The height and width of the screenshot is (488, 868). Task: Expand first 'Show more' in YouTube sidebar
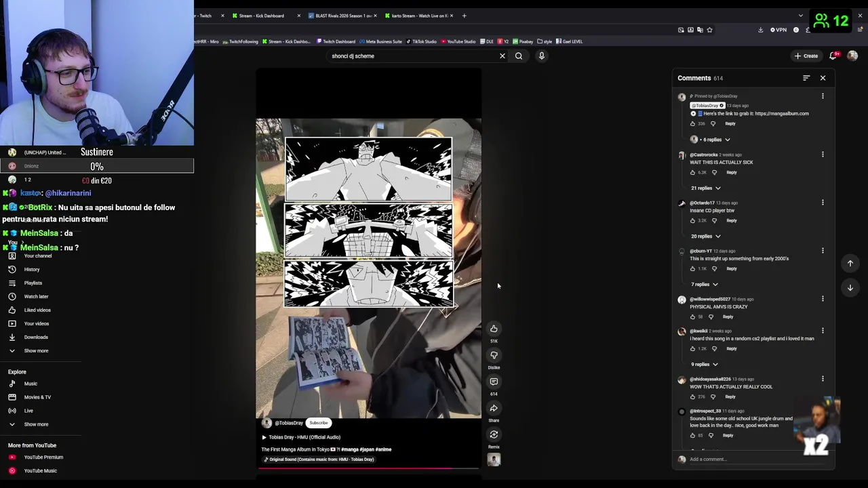click(36, 350)
